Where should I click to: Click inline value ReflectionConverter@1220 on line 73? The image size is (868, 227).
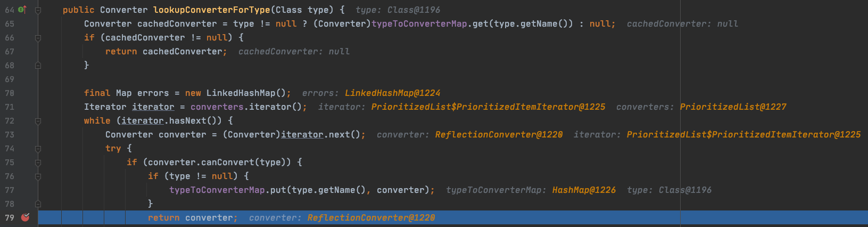(x=499, y=135)
